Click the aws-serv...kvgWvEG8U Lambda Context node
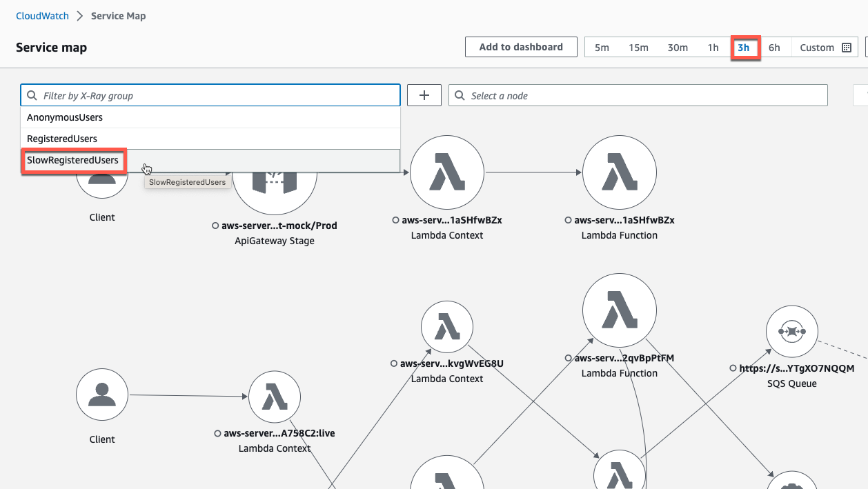The height and width of the screenshot is (489, 868). coord(447,328)
